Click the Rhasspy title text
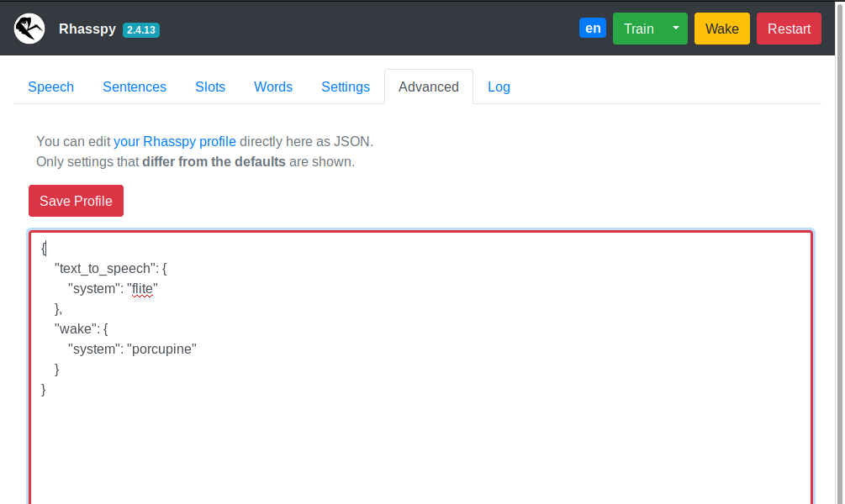Viewport: 845px width, 504px height. [x=87, y=29]
